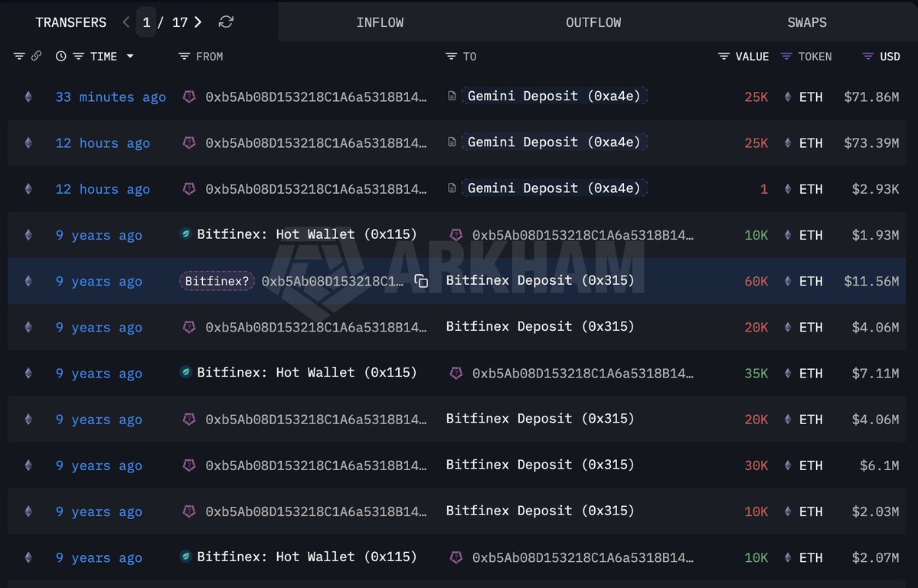
Task: Open the VALUE filter
Action: coord(724,56)
